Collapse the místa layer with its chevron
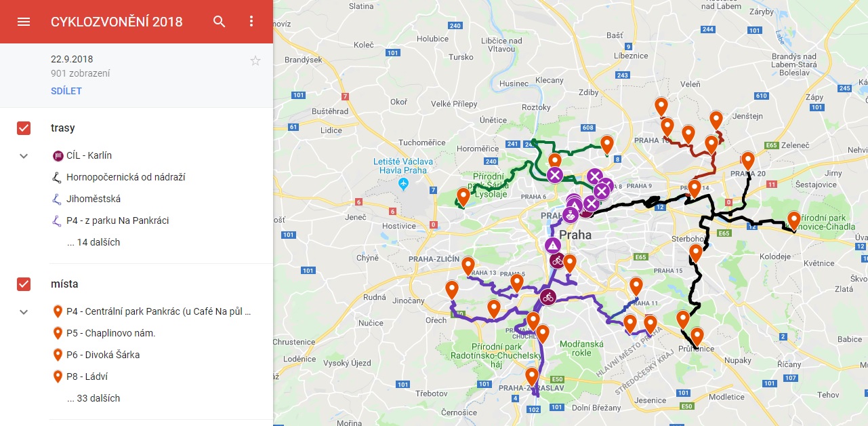The height and width of the screenshot is (426, 868). pyautogui.click(x=24, y=312)
